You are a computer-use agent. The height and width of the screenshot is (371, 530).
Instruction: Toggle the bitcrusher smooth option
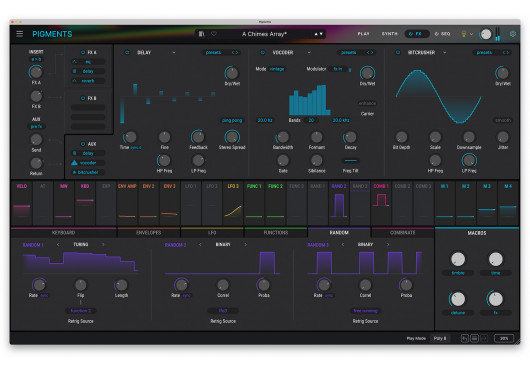point(503,120)
